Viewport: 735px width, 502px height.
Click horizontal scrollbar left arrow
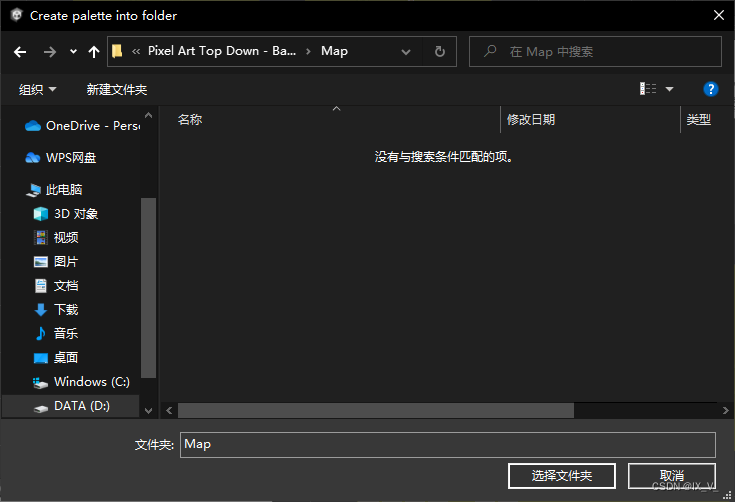pyautogui.click(x=169, y=411)
